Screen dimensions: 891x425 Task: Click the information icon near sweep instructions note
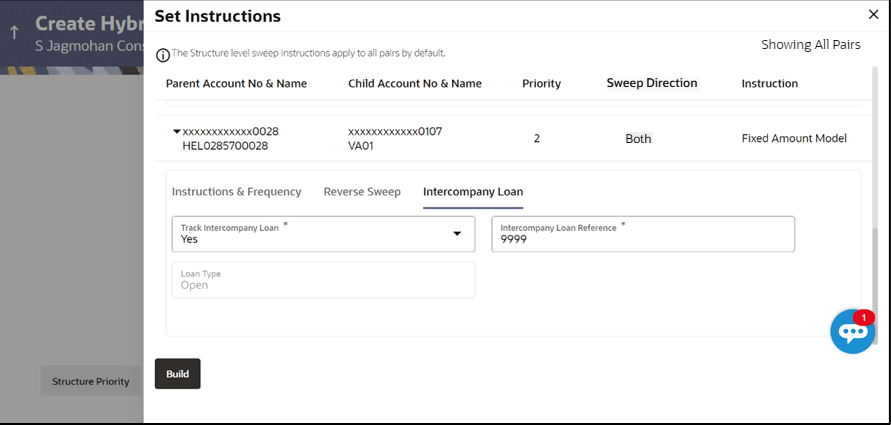coord(163,53)
